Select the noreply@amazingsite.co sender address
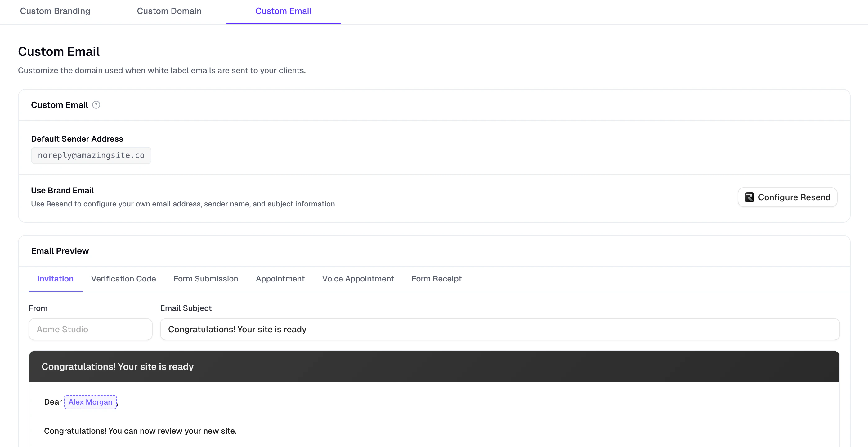Viewport: 868px width, 447px height. click(x=91, y=156)
